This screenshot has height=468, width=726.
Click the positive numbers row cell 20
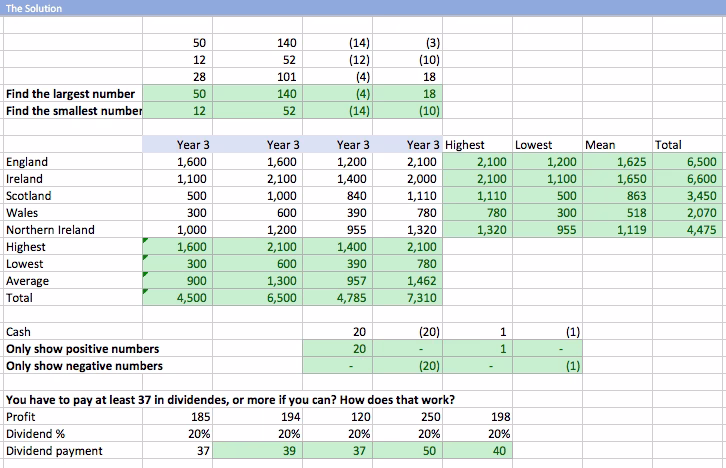point(338,349)
